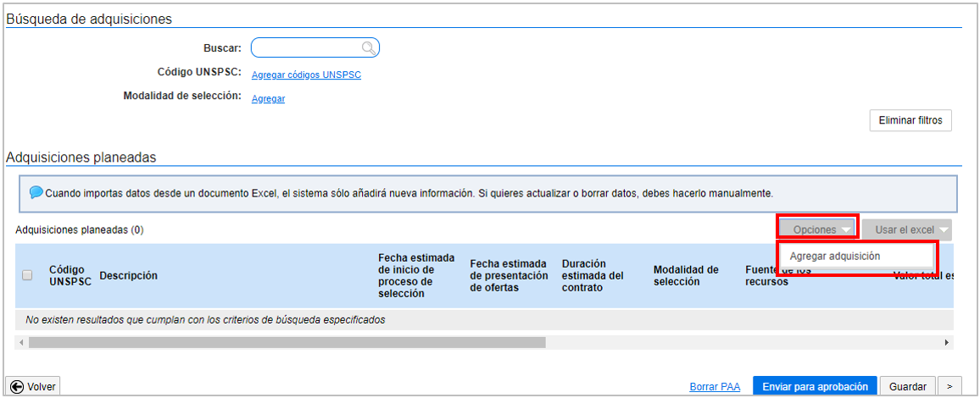This screenshot has width=980, height=398.
Task: Click the scrollbar left arrow
Action: point(20,342)
